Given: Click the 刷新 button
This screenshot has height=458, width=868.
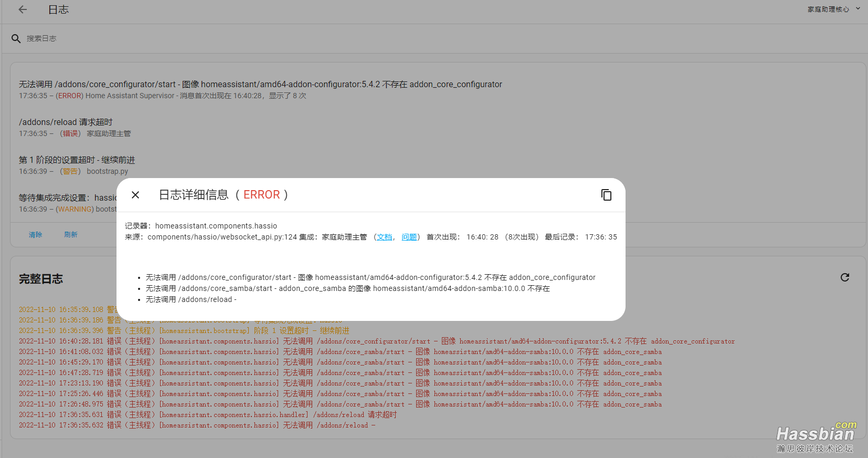Looking at the screenshot, I should (x=71, y=235).
